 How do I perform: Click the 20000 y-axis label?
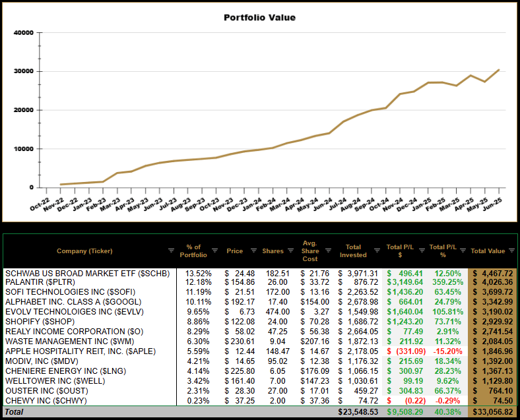(x=24, y=110)
